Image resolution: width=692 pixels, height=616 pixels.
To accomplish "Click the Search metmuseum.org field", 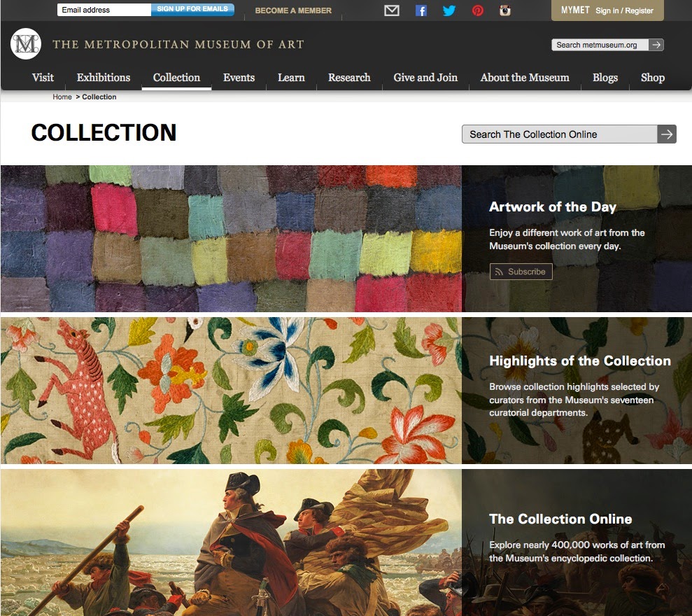I will pos(600,45).
